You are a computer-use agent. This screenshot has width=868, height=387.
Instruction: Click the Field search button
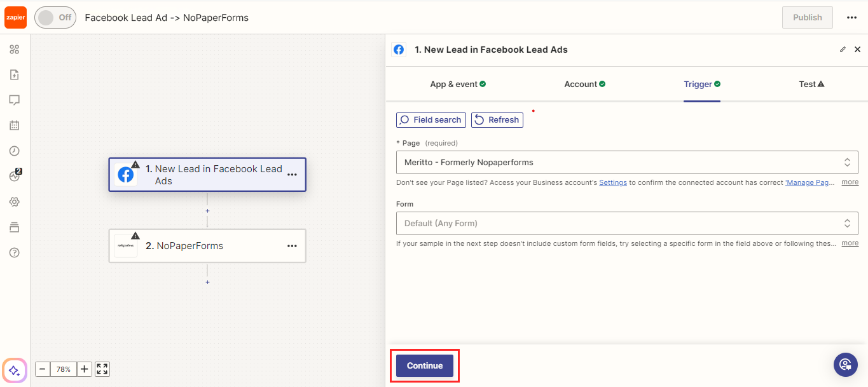click(431, 120)
